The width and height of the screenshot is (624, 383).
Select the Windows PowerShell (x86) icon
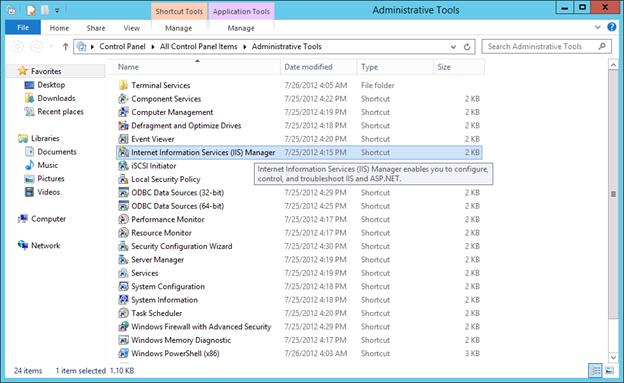pyautogui.click(x=123, y=354)
